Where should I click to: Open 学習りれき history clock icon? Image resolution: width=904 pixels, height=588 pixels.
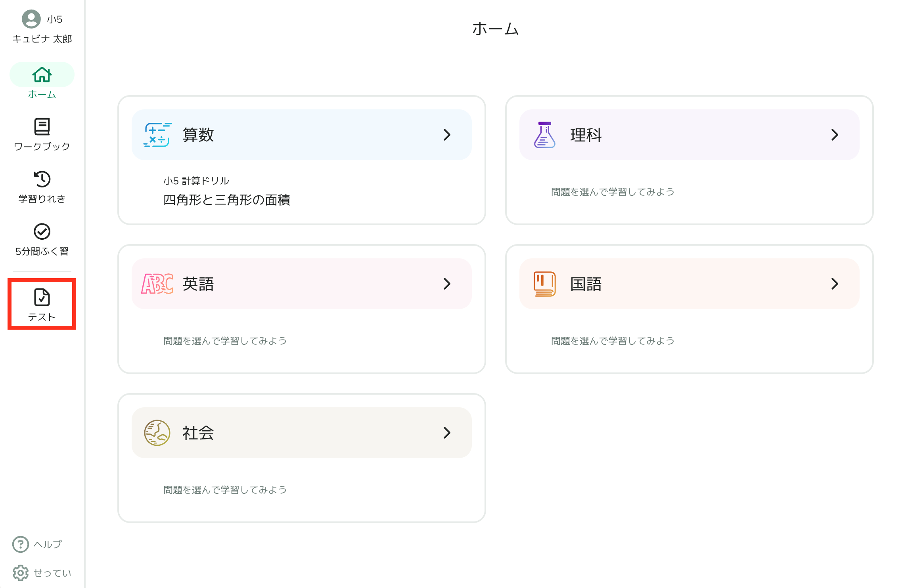pyautogui.click(x=42, y=179)
